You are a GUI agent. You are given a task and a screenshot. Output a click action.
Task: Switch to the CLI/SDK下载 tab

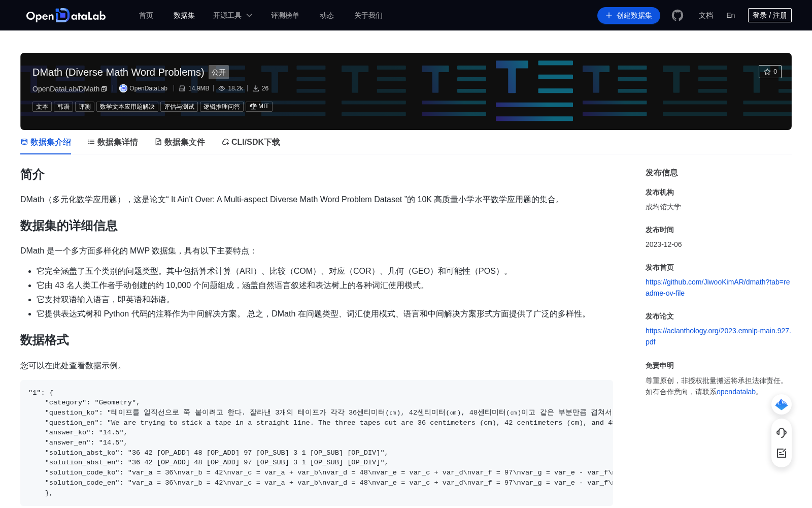point(251,142)
